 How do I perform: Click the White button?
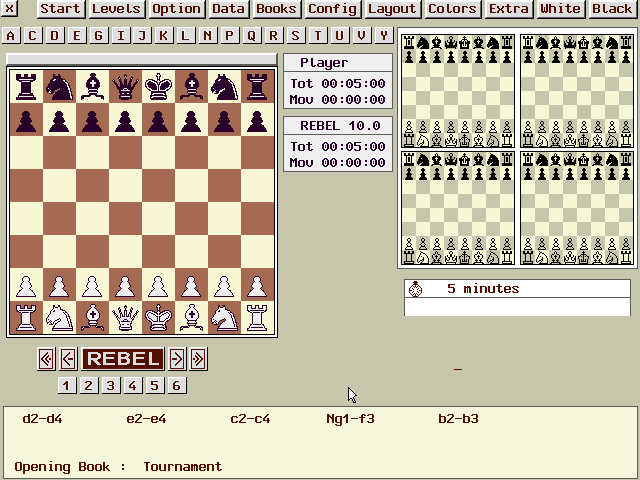click(560, 9)
